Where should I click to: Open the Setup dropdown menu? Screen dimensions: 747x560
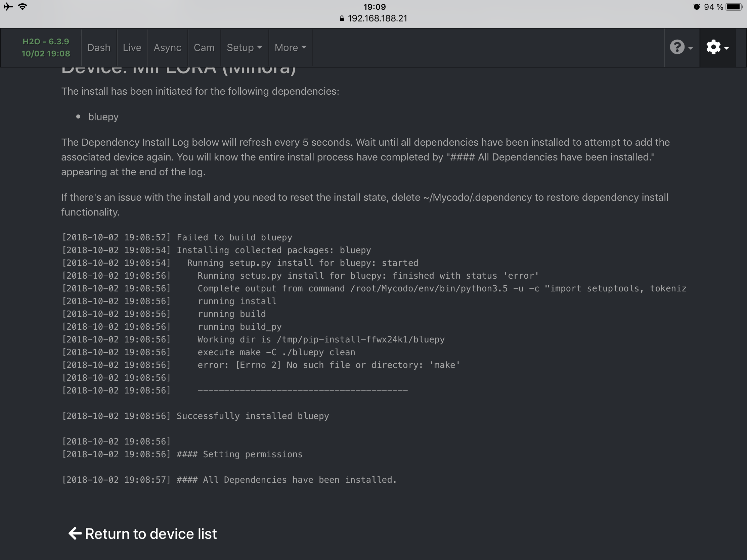click(244, 48)
